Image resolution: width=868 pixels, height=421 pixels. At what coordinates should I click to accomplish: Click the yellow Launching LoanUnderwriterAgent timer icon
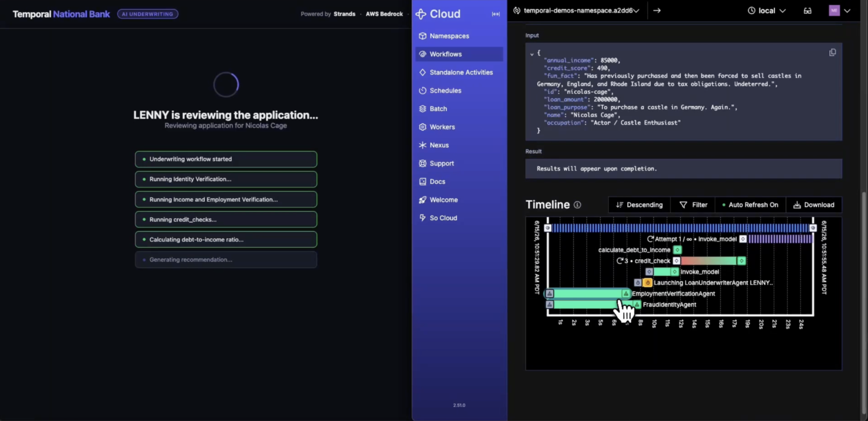(647, 283)
